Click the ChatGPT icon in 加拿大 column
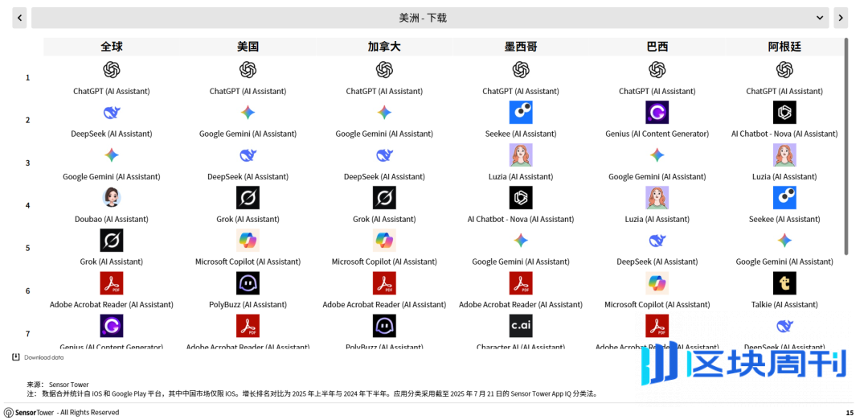868x420 pixels. pos(384,70)
